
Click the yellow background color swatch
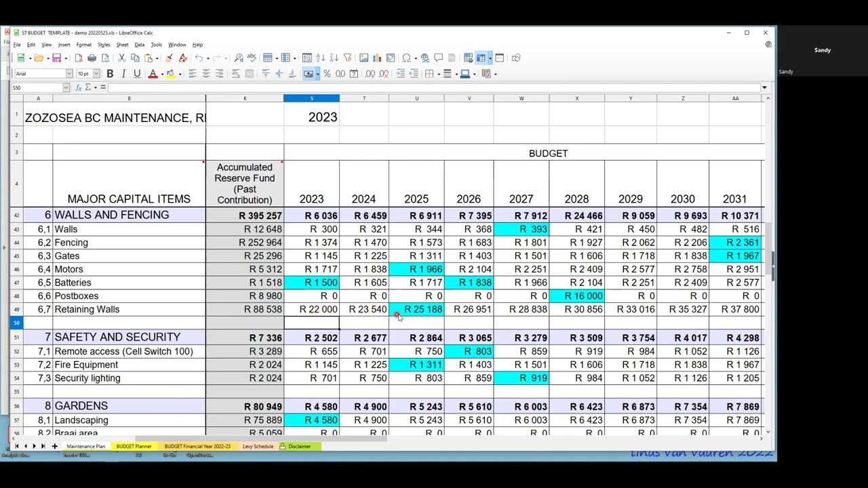coord(171,73)
